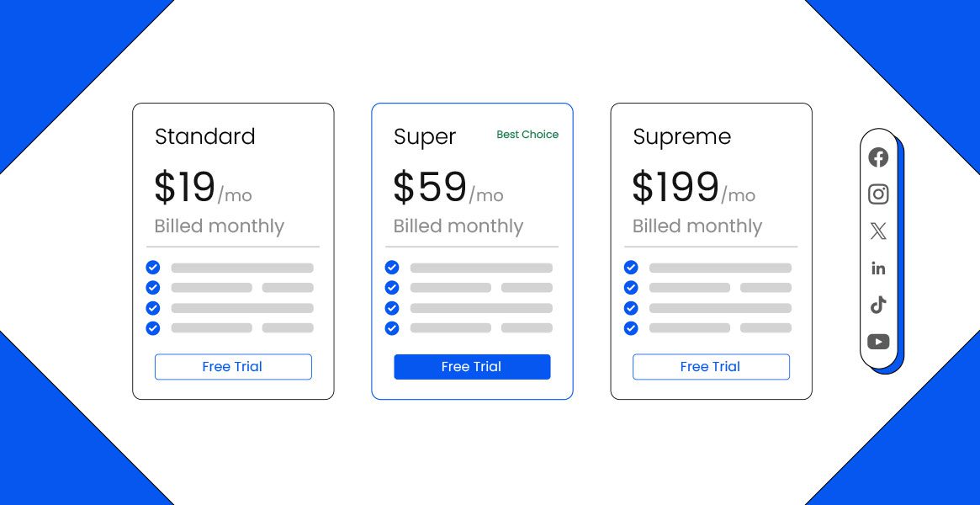Click the Best Choice badge
This screenshot has height=505, width=980.
tap(527, 135)
